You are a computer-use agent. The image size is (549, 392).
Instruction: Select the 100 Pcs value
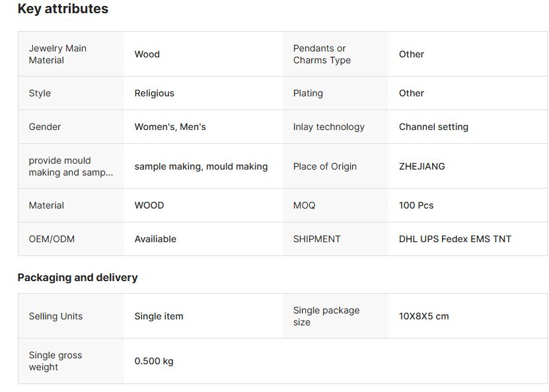[x=416, y=205]
